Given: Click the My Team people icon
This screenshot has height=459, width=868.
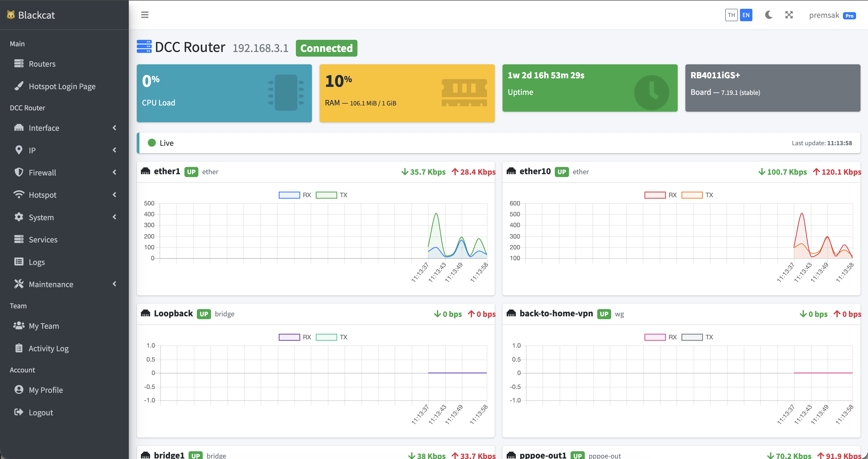Looking at the screenshot, I should pyautogui.click(x=19, y=326).
